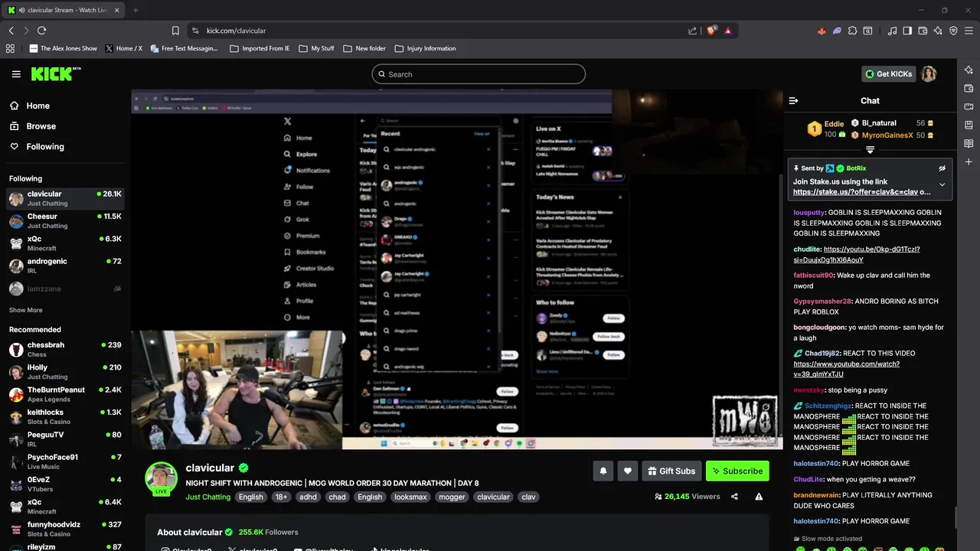Go back with browser back arrow

click(x=11, y=31)
